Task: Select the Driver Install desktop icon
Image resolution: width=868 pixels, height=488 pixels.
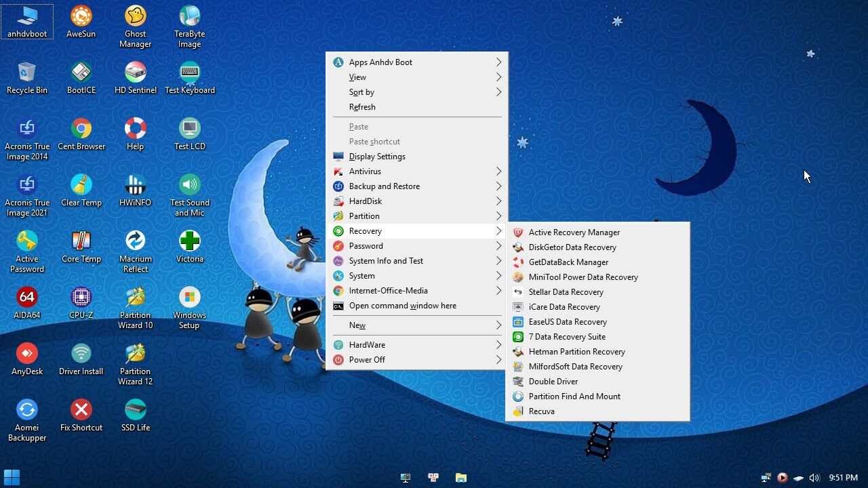Action: point(81,359)
